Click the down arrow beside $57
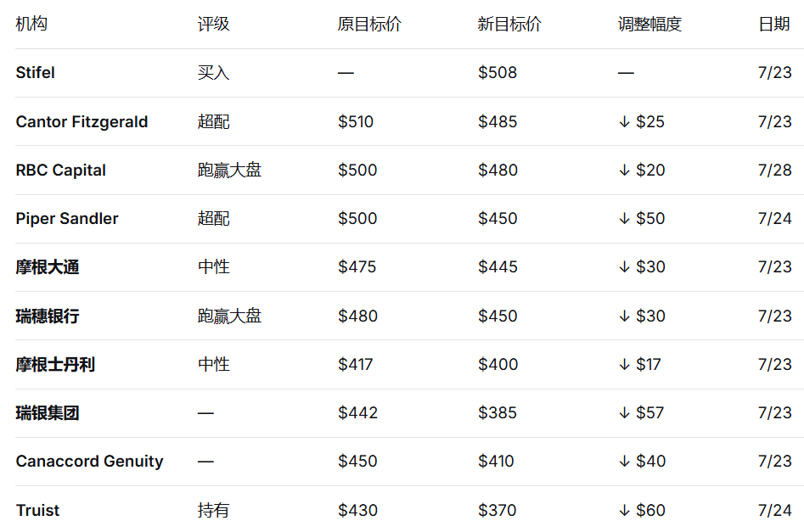 (x=624, y=413)
